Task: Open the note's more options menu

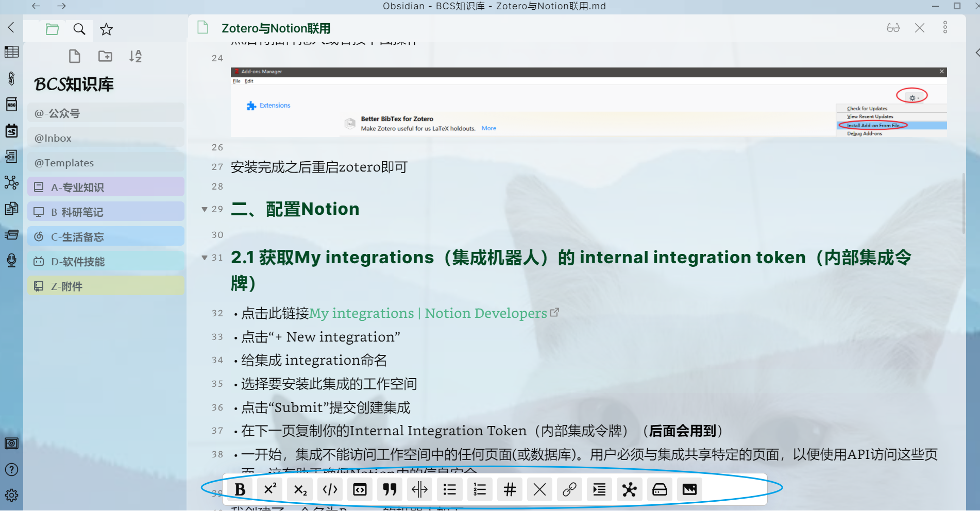Action: [x=945, y=27]
